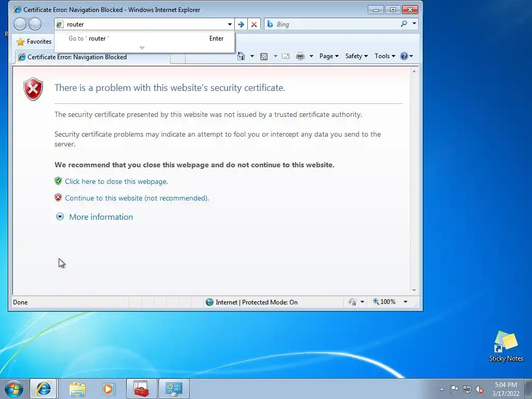Viewport: 532px width, 399px height.
Task: Expand the address bar history dropdown
Action: coord(230,24)
